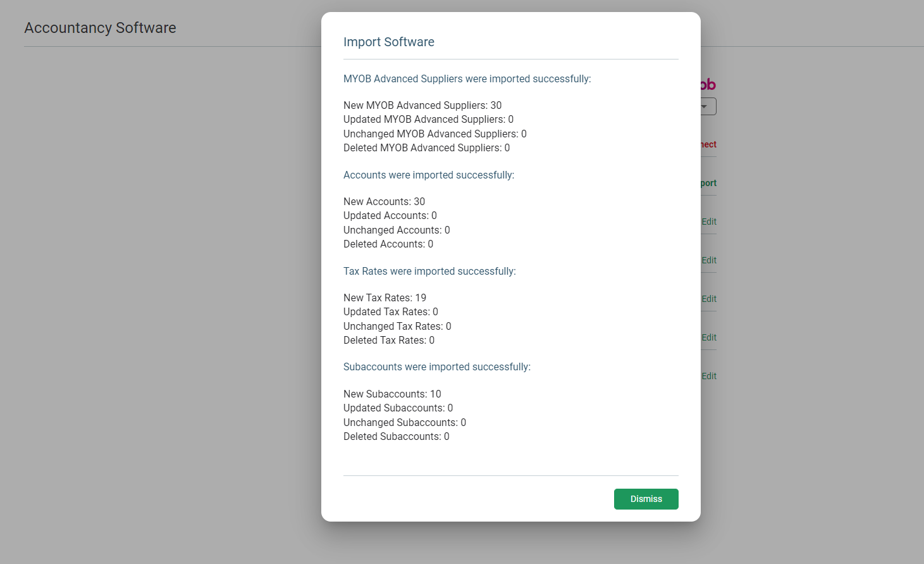Click 'Unchanged Tax Rates: 0' line
The height and width of the screenshot is (564, 924).
[x=397, y=326]
